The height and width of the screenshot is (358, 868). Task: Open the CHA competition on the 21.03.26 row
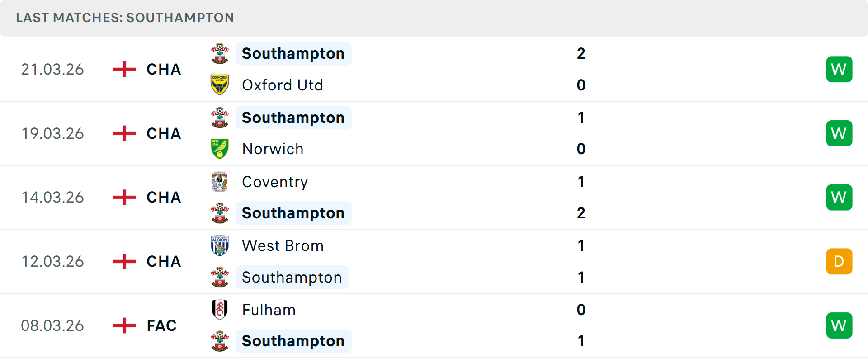[x=163, y=69]
